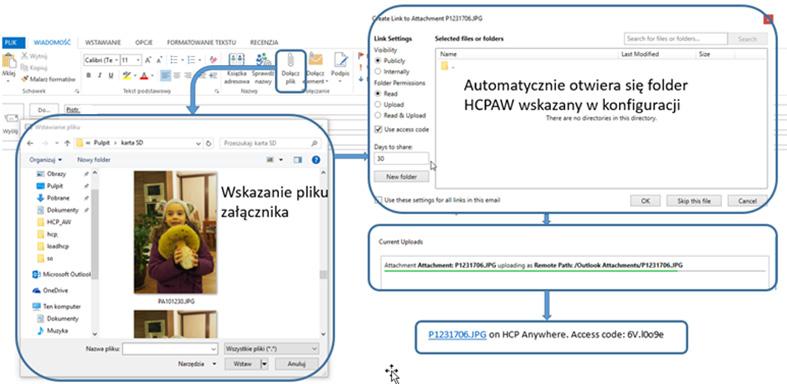Check Use these settings for all links
787x384 pixels.
click(x=378, y=200)
